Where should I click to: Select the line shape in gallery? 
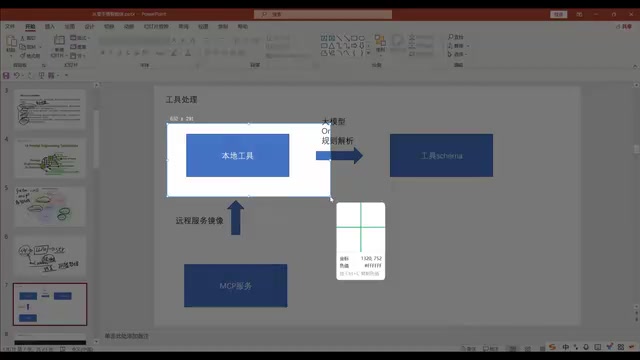[339, 38]
